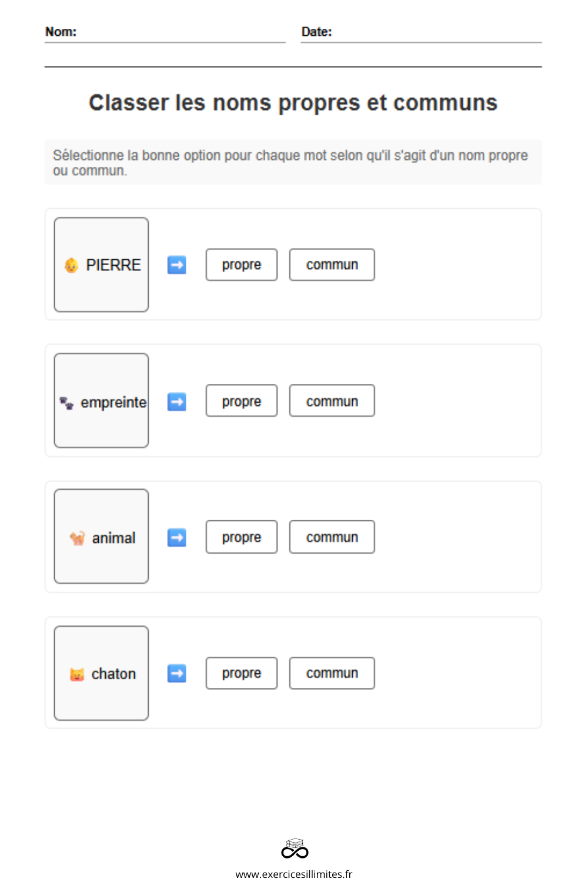Click the blue arrow in PIERRE row
Screen dimensions: 588x882
(177, 265)
